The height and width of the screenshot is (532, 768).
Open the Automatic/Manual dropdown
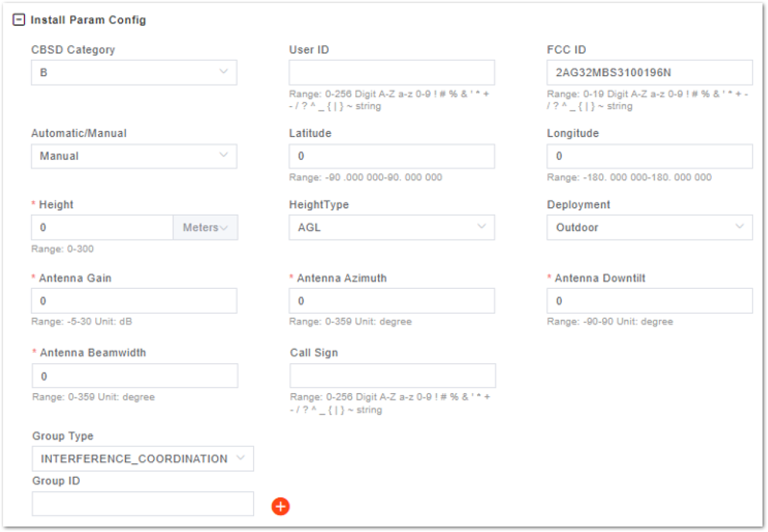[x=134, y=156]
